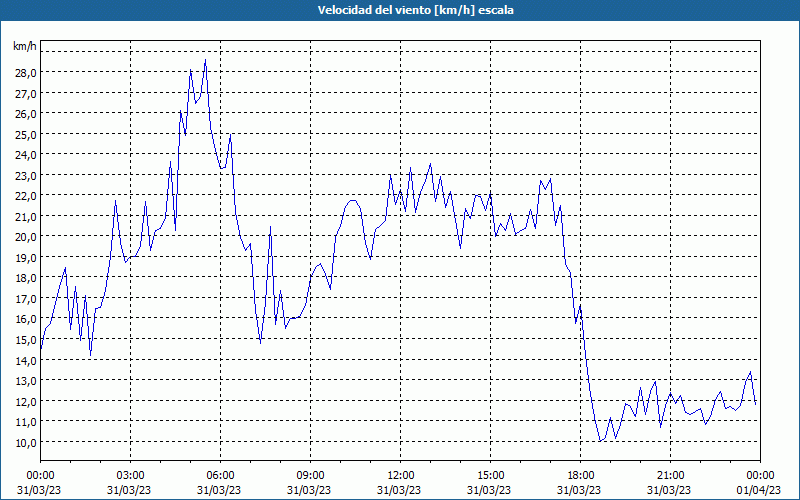This screenshot has width=800, height=500.
Task: Click the wind speed minimum near 10 km/h
Action: 601,440
